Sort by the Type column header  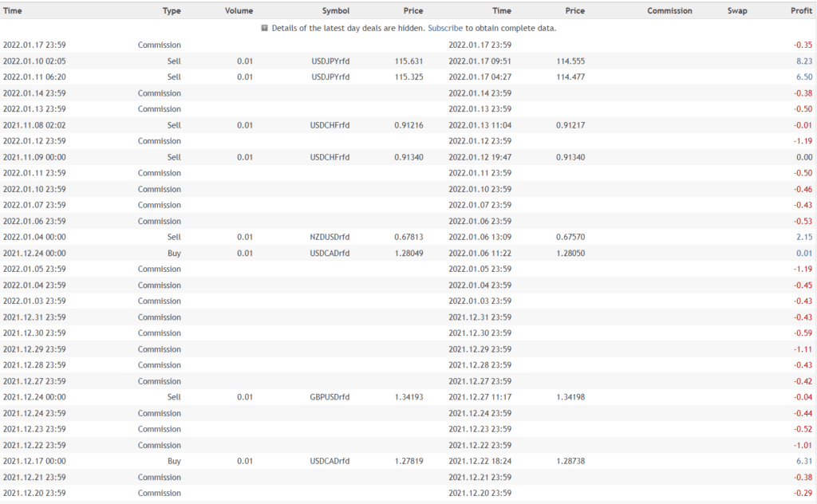(x=172, y=11)
